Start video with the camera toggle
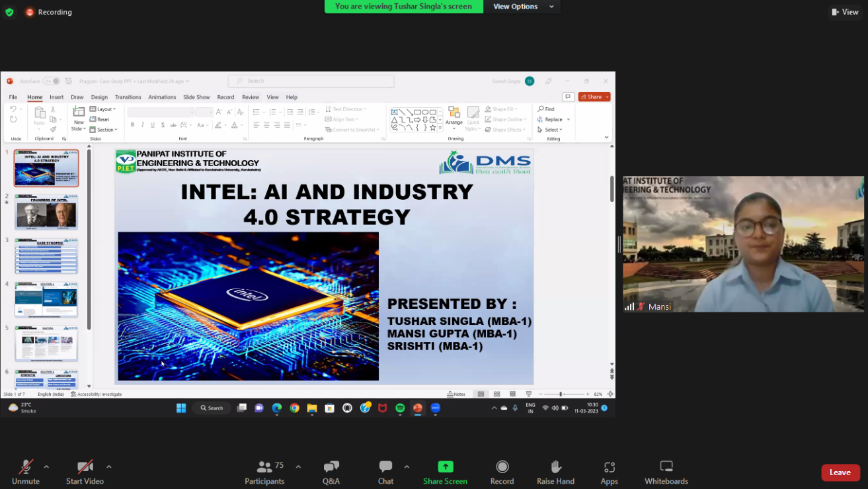 [85, 472]
